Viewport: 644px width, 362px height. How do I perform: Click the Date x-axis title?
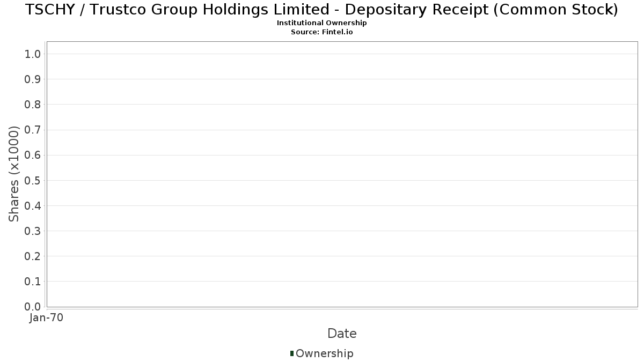(x=342, y=334)
